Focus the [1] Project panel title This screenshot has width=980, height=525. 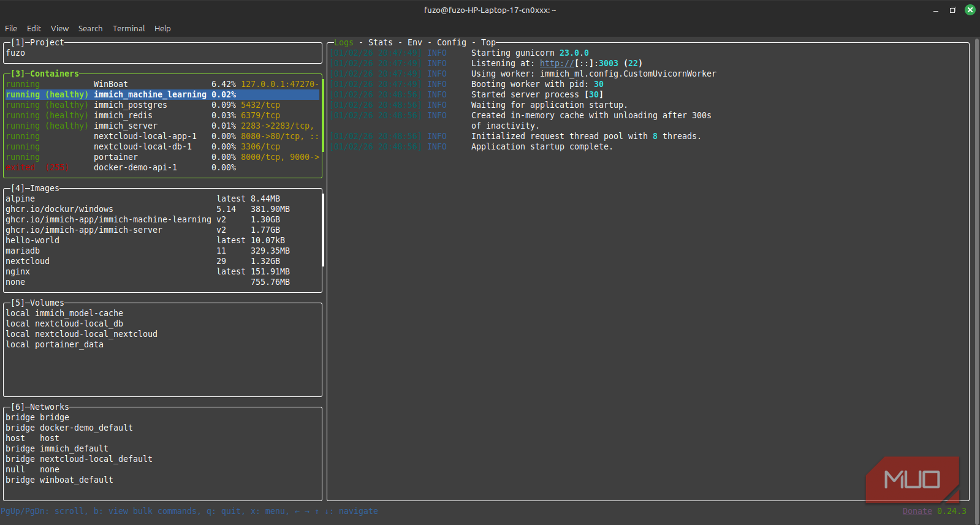tap(37, 42)
